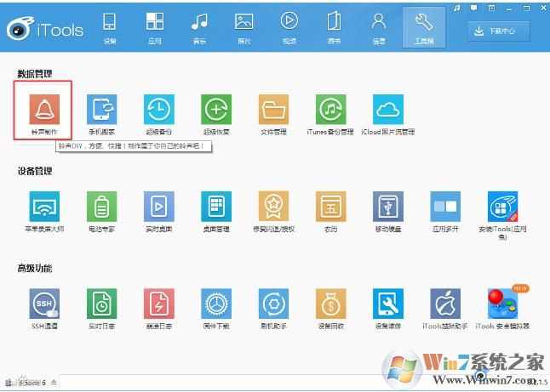Open the iTools jailbreak assistant

click(x=445, y=304)
